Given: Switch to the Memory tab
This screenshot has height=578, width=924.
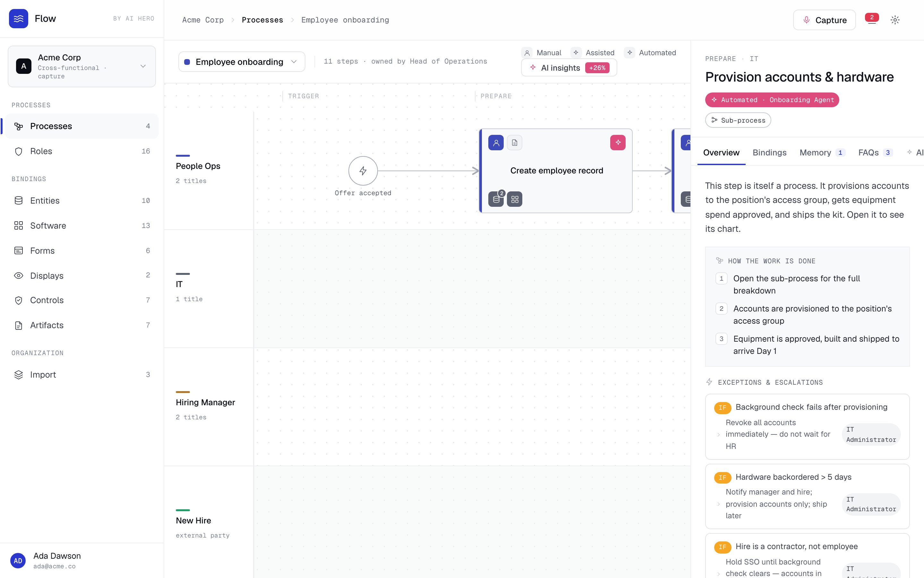Looking at the screenshot, I should tap(822, 153).
